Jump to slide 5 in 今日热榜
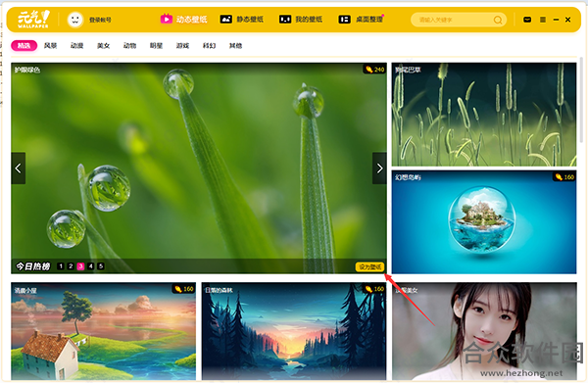The height and width of the screenshot is (383, 588). click(x=101, y=266)
